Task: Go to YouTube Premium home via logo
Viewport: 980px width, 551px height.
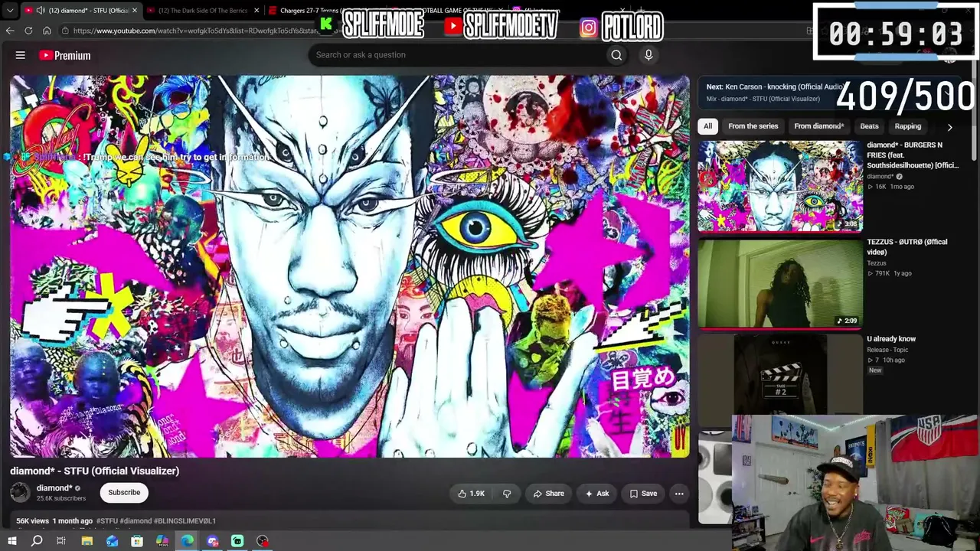Action: pyautogui.click(x=65, y=55)
